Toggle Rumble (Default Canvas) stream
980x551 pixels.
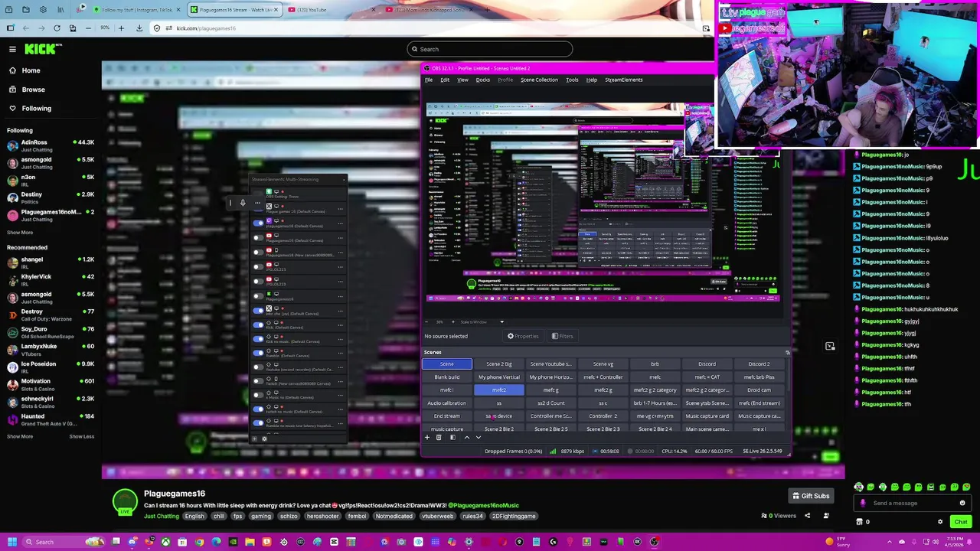pyautogui.click(x=258, y=353)
